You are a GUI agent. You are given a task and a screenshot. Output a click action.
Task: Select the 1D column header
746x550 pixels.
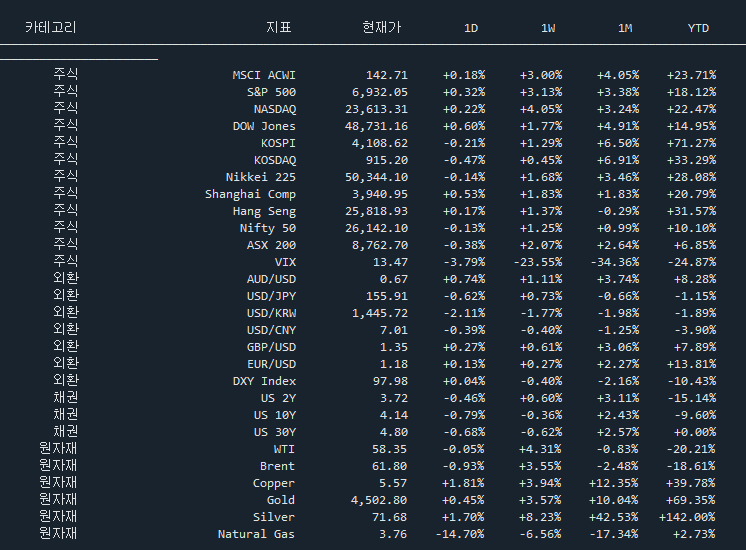pyautogui.click(x=471, y=28)
